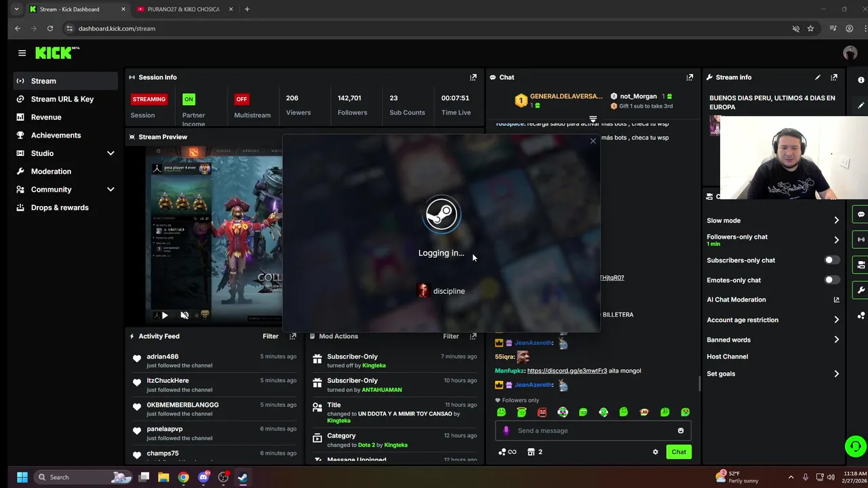
Task: Open the Stream sidebar page
Action: (66, 81)
